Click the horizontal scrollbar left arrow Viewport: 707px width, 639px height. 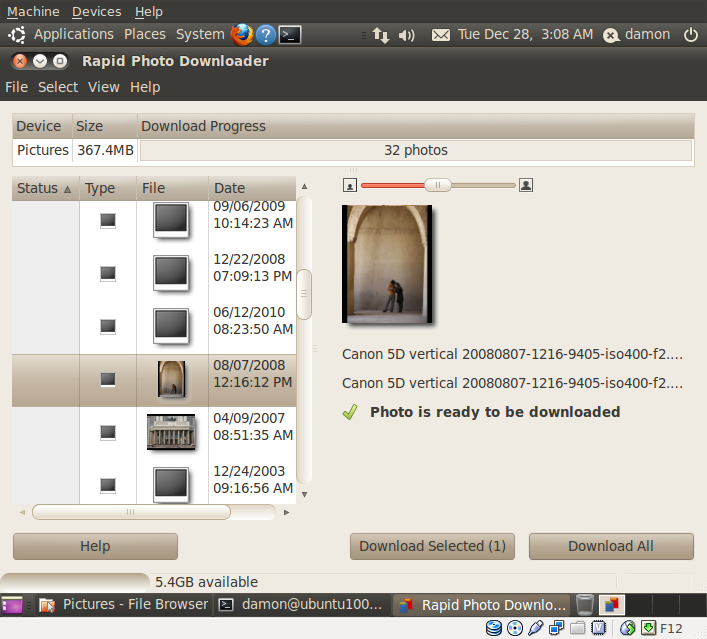click(x=22, y=512)
